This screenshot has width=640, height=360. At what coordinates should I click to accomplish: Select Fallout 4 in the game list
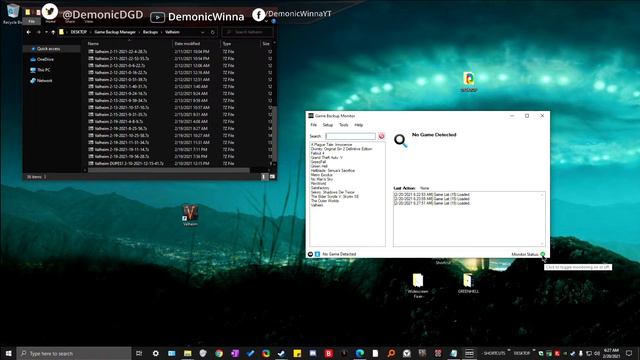pyautogui.click(x=318, y=153)
